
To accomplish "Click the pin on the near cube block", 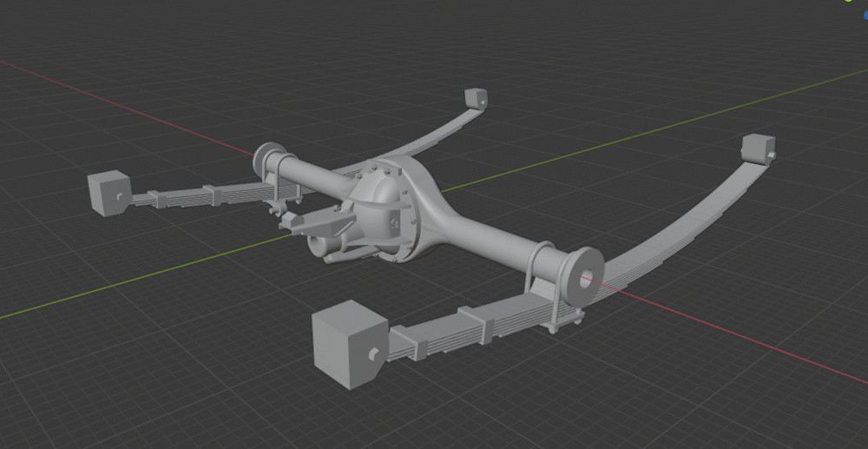I will (x=372, y=353).
